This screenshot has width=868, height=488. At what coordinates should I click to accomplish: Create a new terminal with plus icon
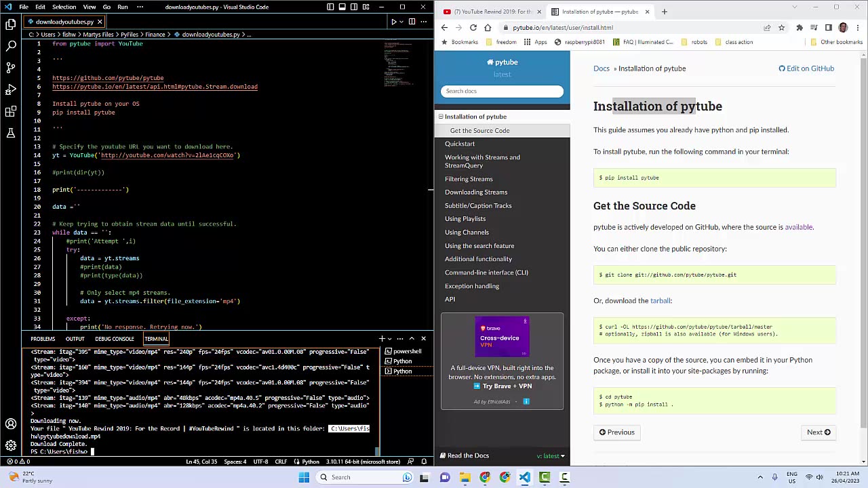click(382, 338)
